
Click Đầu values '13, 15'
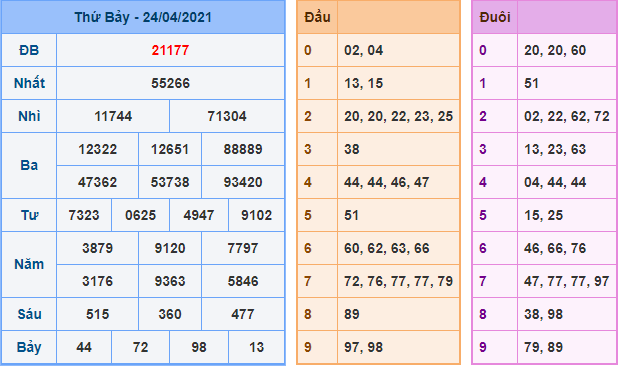(364, 83)
